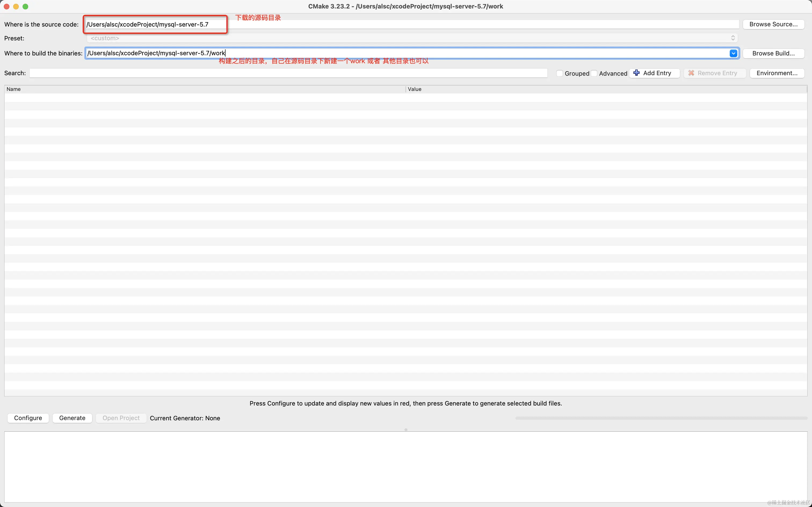Click the green fullscreen window button
The width and height of the screenshot is (812, 507).
(x=25, y=6)
